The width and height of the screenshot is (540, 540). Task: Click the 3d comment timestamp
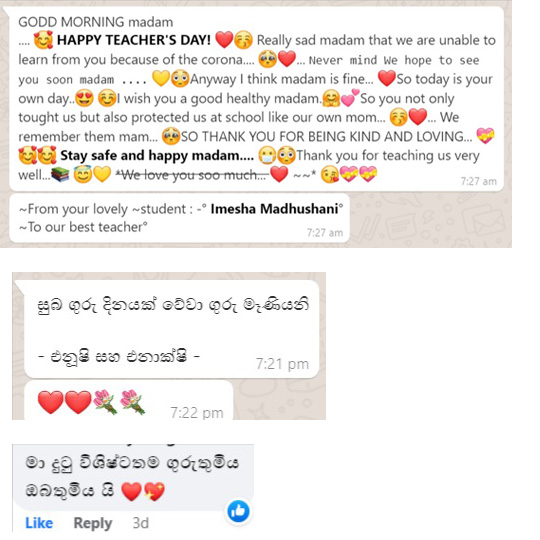141,523
